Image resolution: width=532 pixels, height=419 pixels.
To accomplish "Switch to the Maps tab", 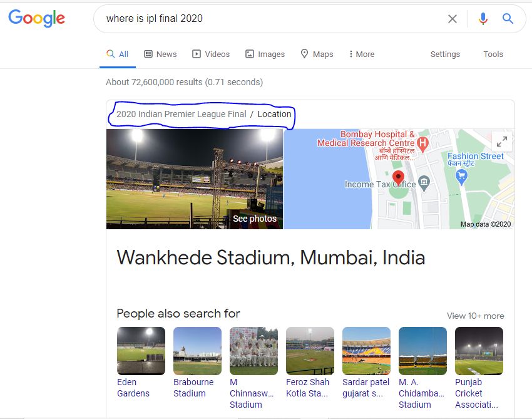I will pos(317,54).
